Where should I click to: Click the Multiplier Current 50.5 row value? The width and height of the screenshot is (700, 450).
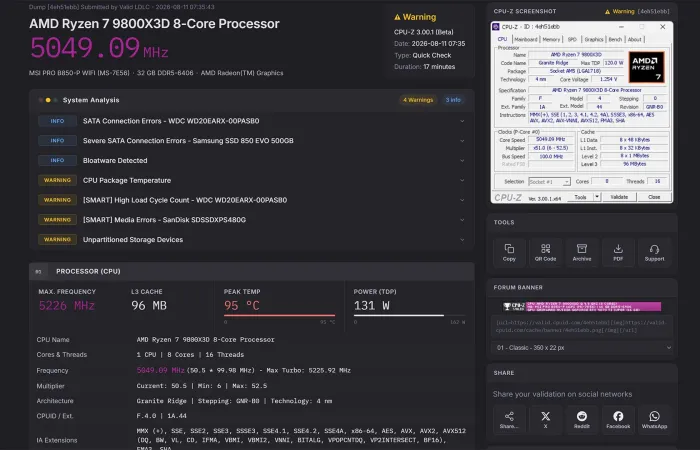click(x=202, y=386)
